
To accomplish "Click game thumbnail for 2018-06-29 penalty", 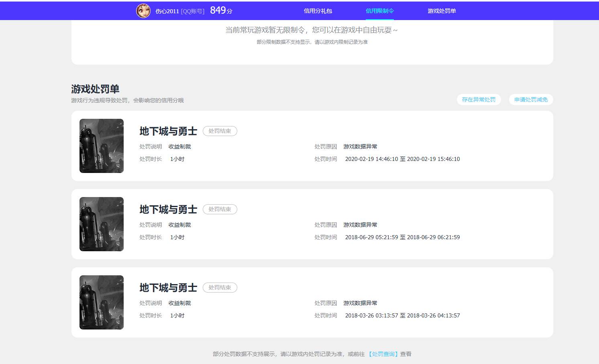I will pos(102,224).
